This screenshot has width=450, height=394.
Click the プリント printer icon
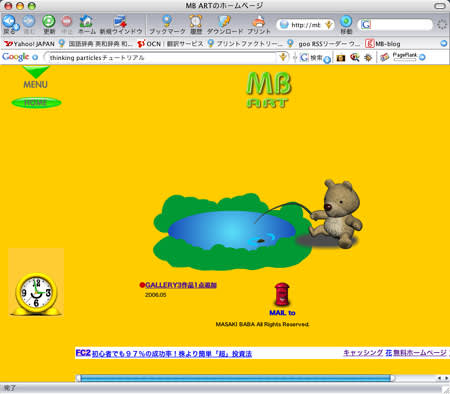pyautogui.click(x=259, y=24)
